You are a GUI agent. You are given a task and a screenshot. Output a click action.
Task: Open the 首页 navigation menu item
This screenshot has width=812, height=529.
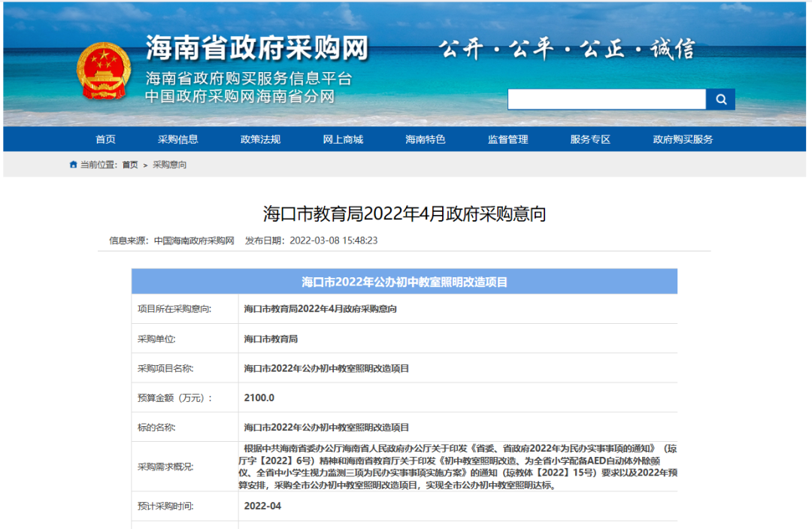[106, 139]
